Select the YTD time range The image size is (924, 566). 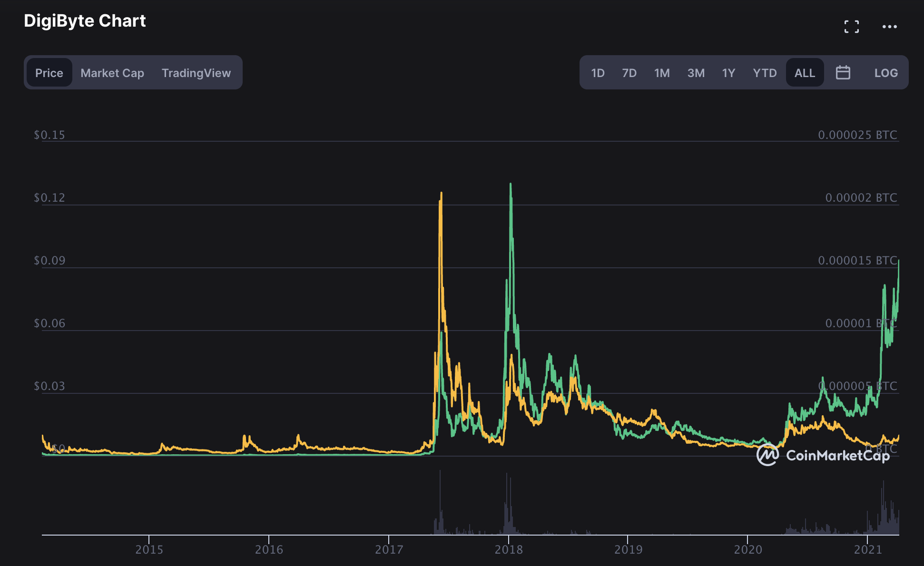[765, 73]
